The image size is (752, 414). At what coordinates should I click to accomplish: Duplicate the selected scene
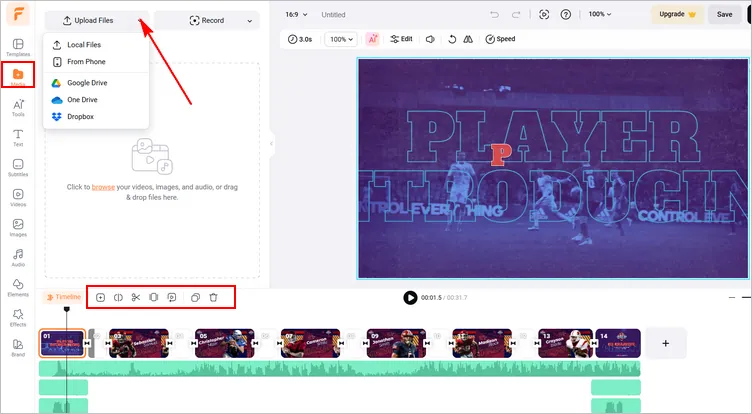195,297
